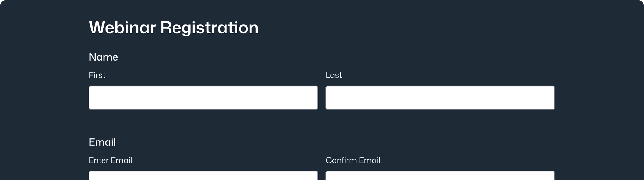Viewport: 644px width, 180px height.
Task: Click the "Webinar Registration" page heading
Action: click(173, 28)
